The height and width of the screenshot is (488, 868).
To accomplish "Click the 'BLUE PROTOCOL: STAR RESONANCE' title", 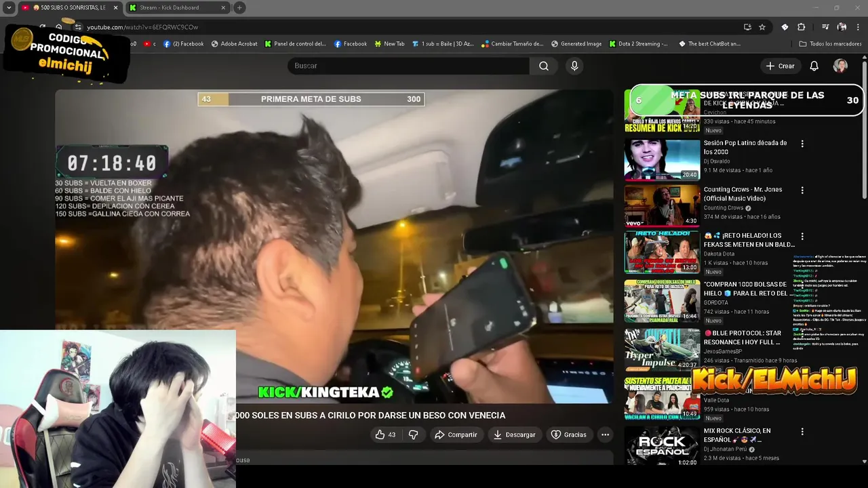I will coord(743,338).
